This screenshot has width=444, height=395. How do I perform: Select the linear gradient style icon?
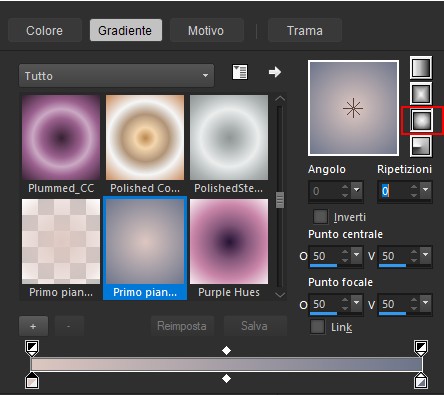coord(421,68)
